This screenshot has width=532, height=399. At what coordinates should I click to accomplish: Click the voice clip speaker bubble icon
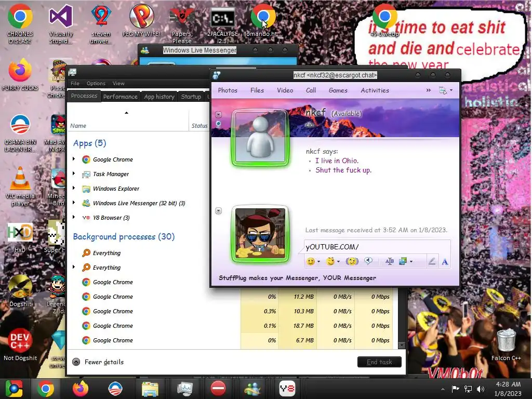[x=368, y=261]
